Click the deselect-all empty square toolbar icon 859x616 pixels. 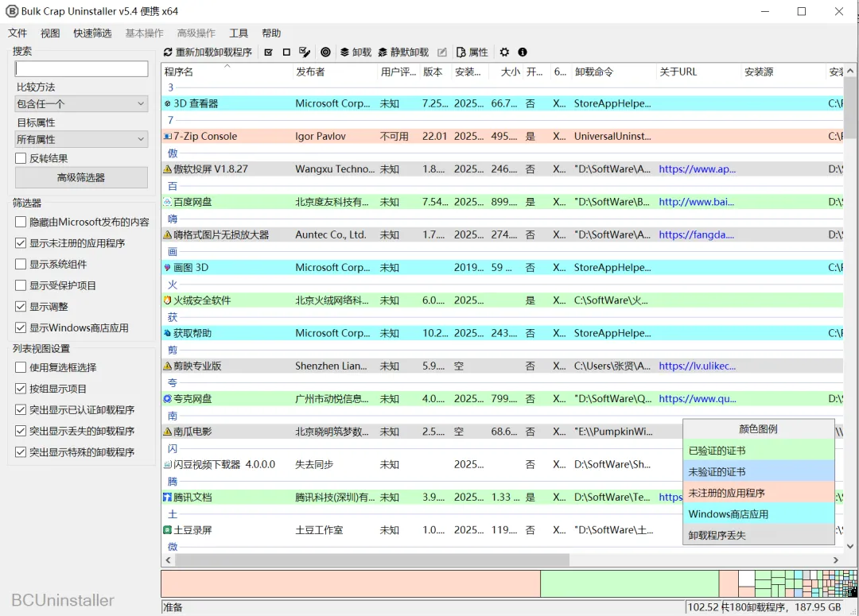coord(286,52)
